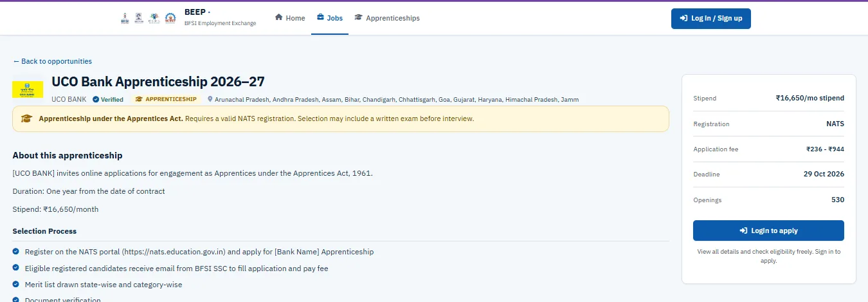868x302 pixels.
Task: Click the second partner logo in header
Action: (x=140, y=18)
